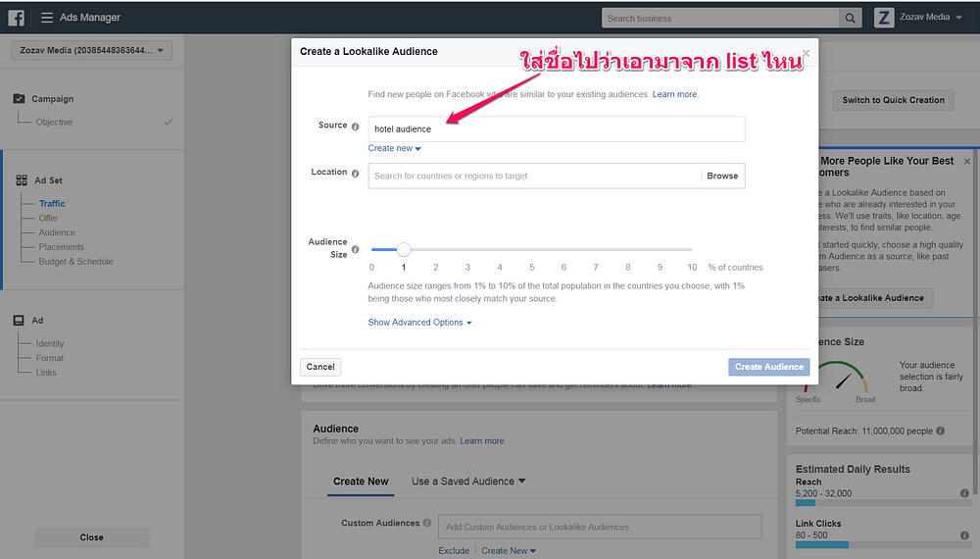Click Switch to Quick Creation button
This screenshot has height=559, width=980.
pyautogui.click(x=893, y=100)
